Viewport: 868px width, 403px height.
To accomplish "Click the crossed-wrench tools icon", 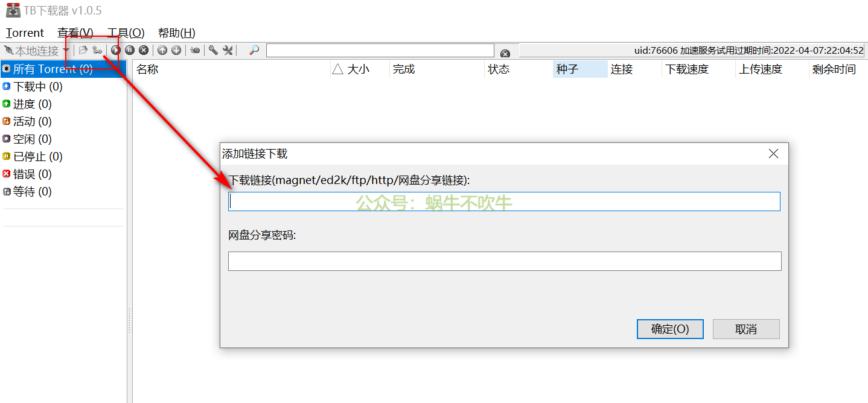I will coord(228,50).
